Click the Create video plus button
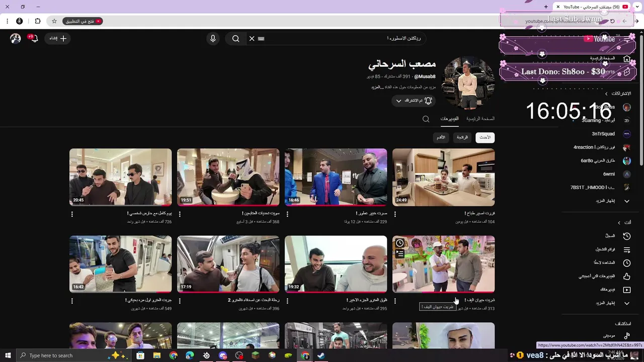The image size is (644, 362). (x=58, y=38)
